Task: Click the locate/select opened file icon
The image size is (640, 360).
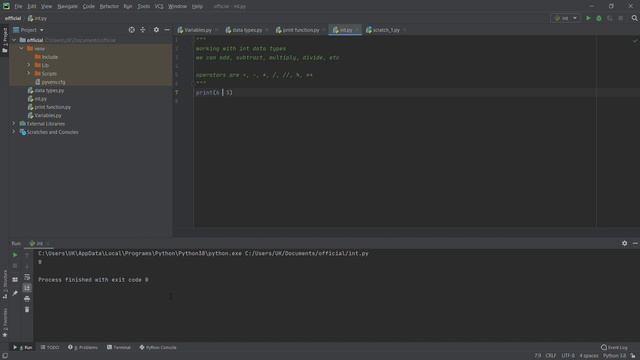Action: tap(131, 30)
